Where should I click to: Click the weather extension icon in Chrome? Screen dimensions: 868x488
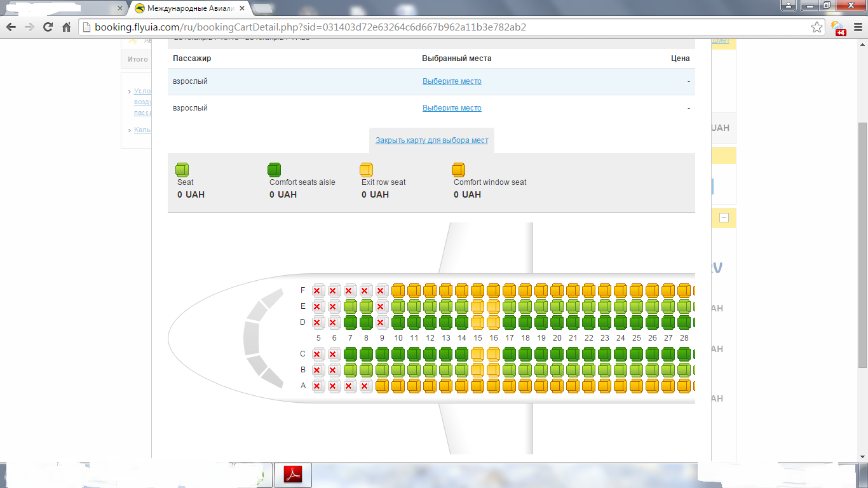pyautogui.click(x=838, y=27)
